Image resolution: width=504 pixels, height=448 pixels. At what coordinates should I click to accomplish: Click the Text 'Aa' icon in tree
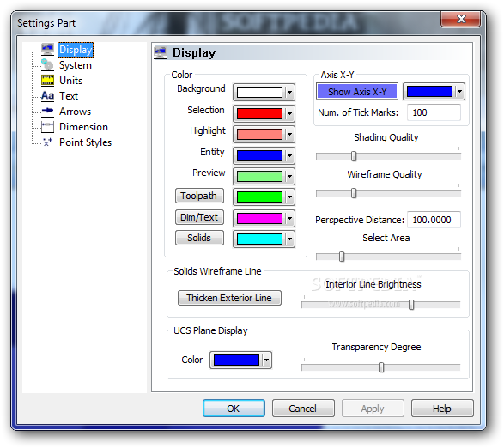pos(47,96)
